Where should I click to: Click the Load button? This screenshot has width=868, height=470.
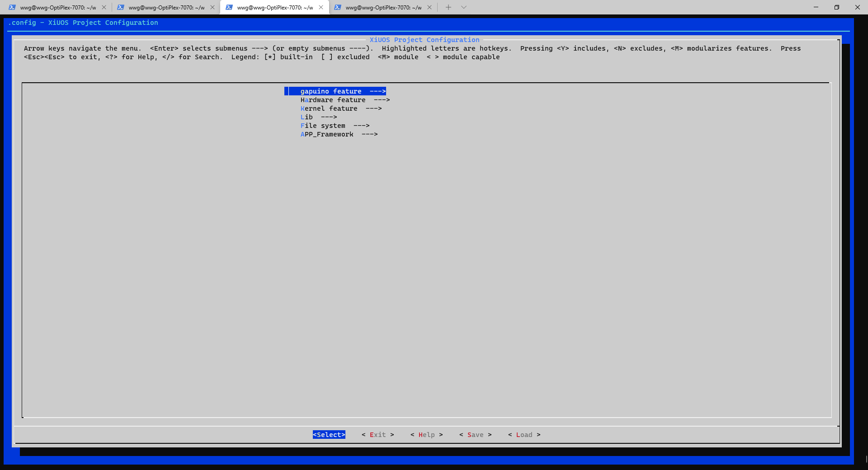click(x=524, y=435)
